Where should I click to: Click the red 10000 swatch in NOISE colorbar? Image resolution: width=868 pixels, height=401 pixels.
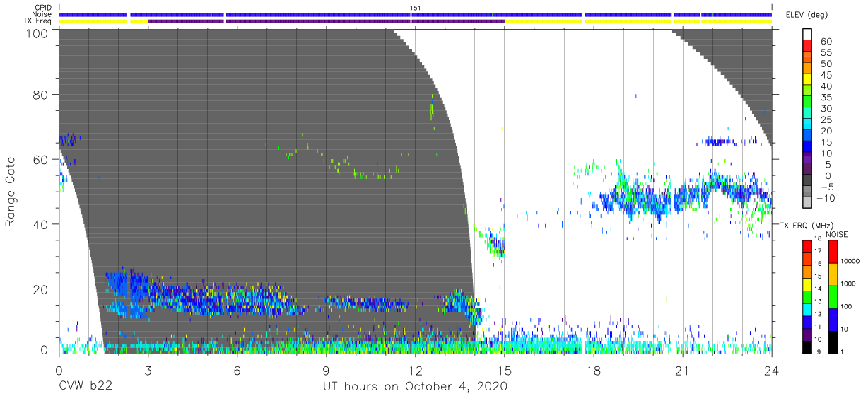(x=833, y=252)
